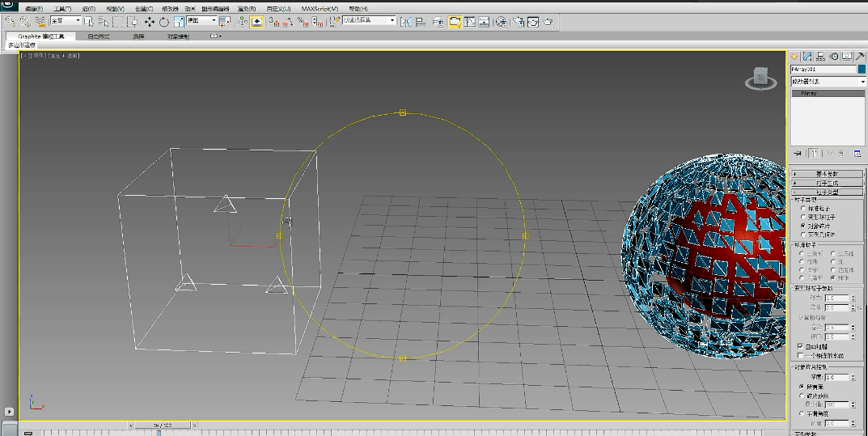
Task: Click the Select and Link tool
Action: 10,22
